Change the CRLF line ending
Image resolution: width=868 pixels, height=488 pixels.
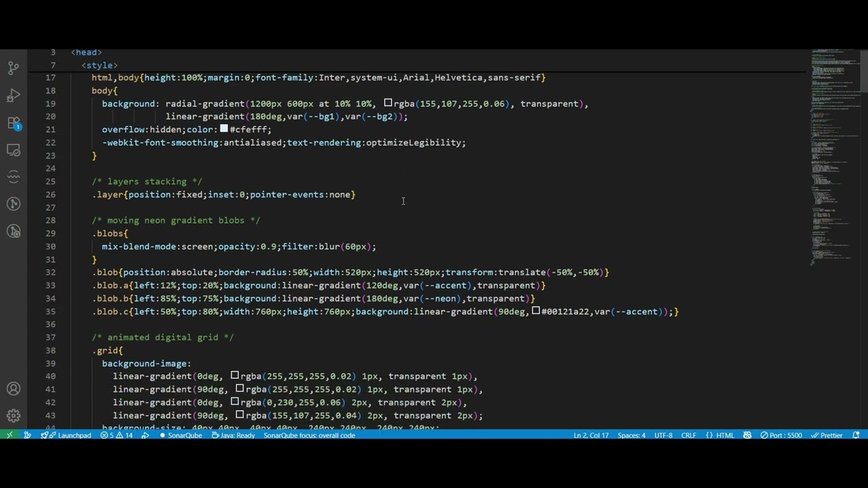[x=688, y=435]
